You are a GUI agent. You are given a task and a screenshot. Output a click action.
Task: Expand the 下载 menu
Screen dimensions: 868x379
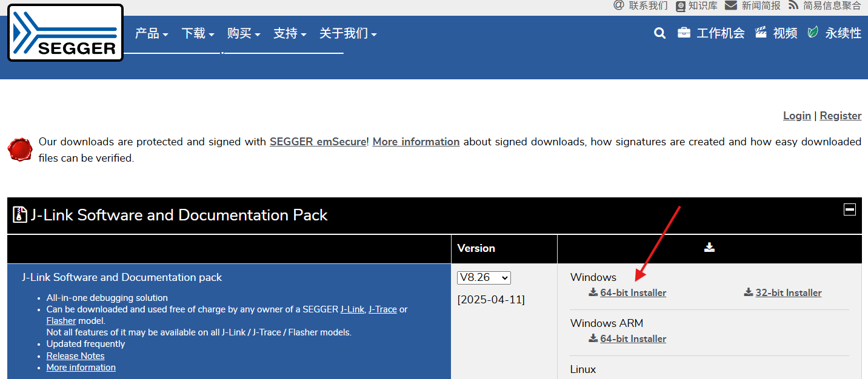198,33
